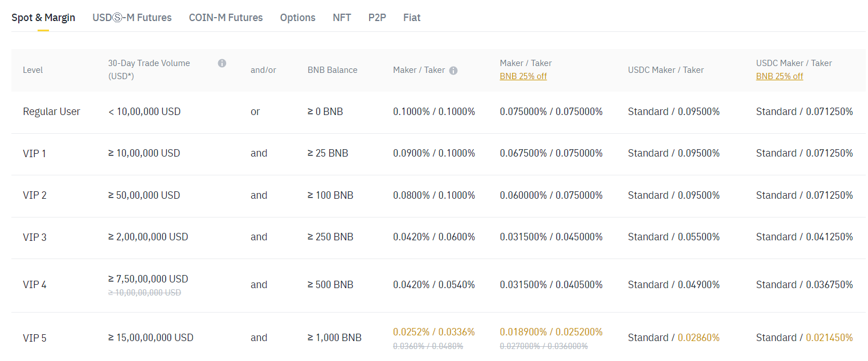This screenshot has height=361, width=868.
Task: Follow BNB 25% off link under USDC Maker / Taker
Action: 780,76
